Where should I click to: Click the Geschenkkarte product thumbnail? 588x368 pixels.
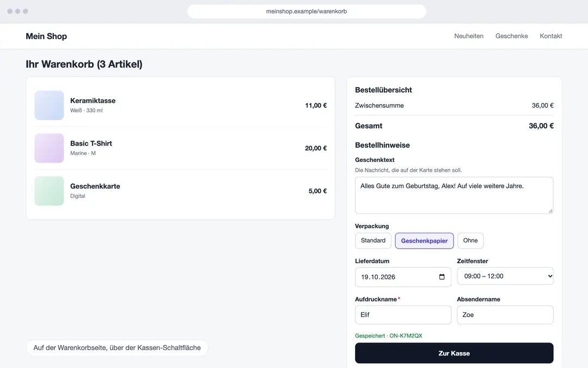[x=49, y=191]
